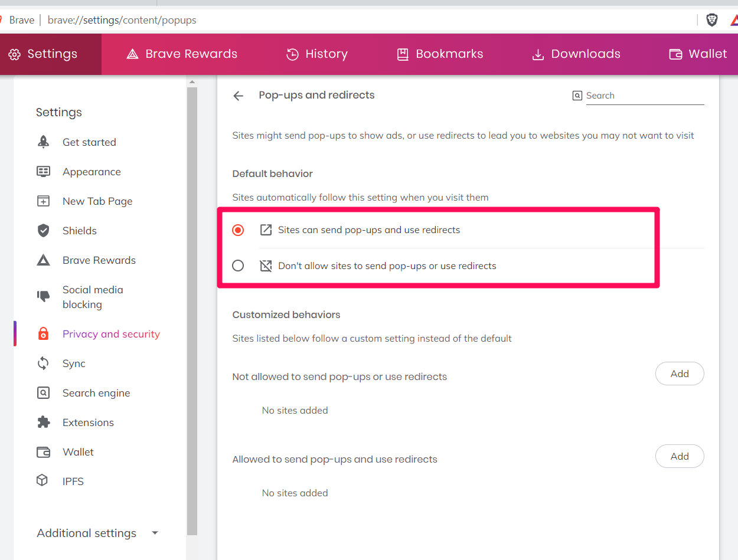Click the Search engine sidebar icon
The image size is (738, 560).
pos(43,392)
